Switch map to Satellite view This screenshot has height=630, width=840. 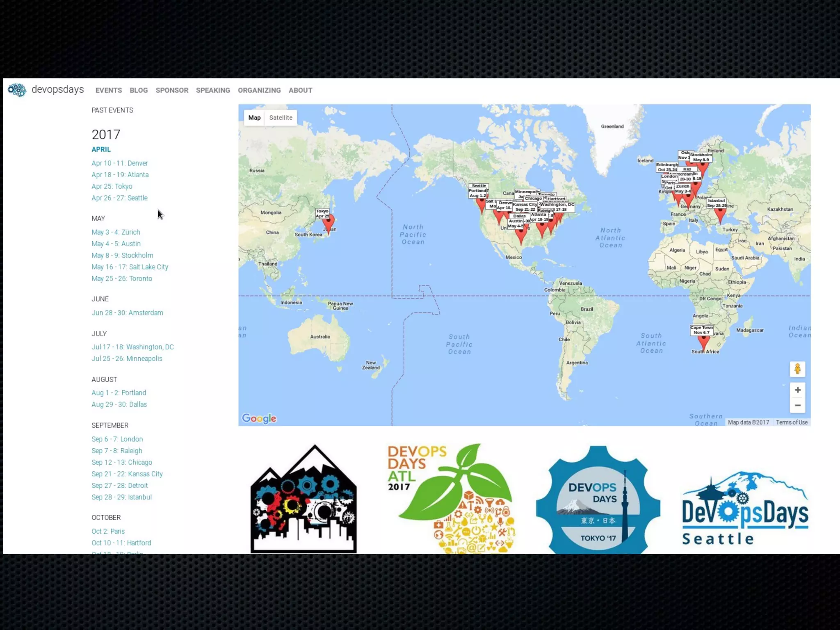click(281, 118)
